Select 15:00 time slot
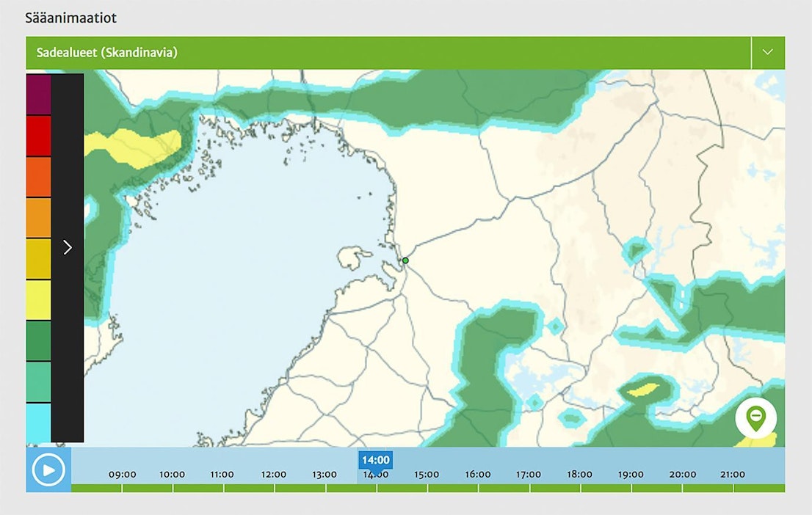Screen dimensions: 812x515 coord(427,475)
